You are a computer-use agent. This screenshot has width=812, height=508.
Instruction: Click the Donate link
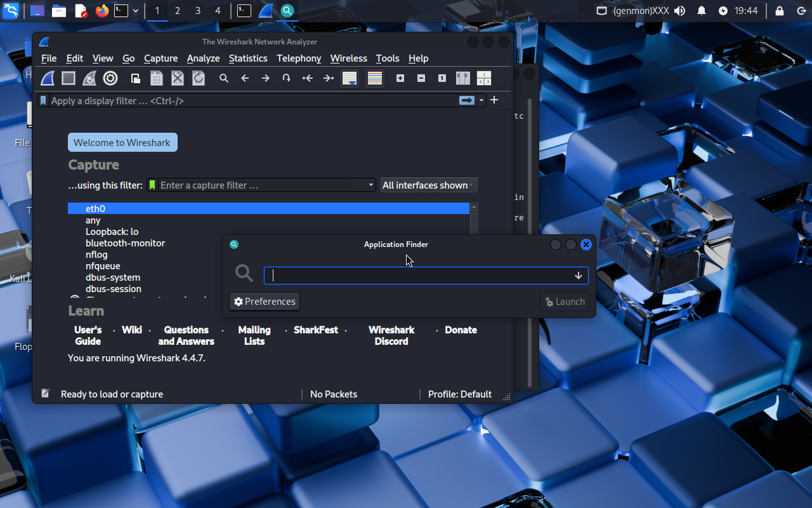pos(461,330)
